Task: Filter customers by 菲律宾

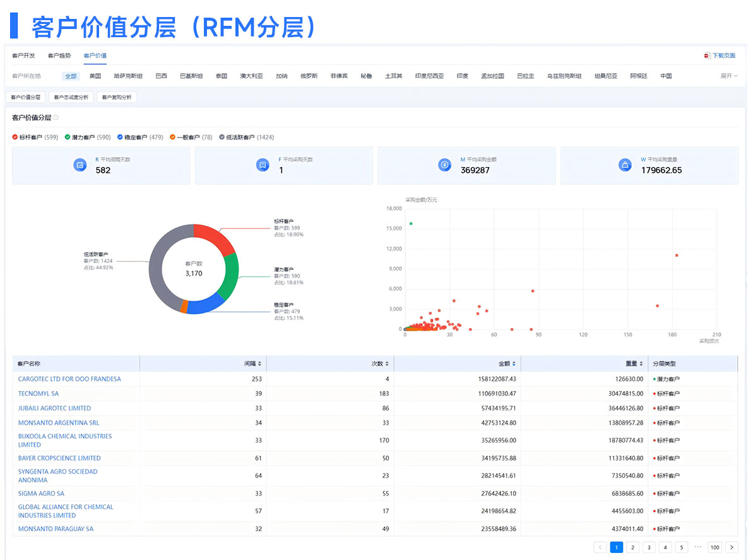Action: pyautogui.click(x=339, y=76)
